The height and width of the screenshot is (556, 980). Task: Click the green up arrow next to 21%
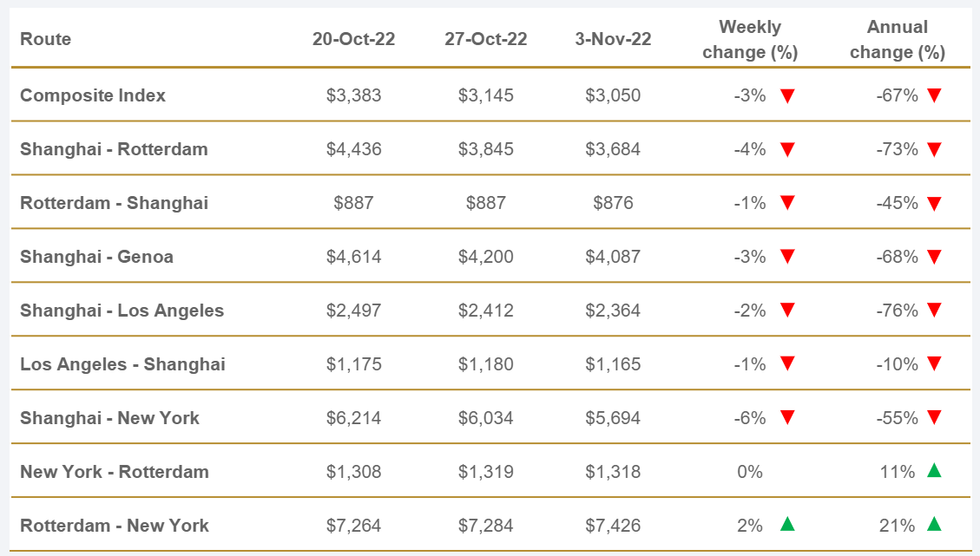934,524
